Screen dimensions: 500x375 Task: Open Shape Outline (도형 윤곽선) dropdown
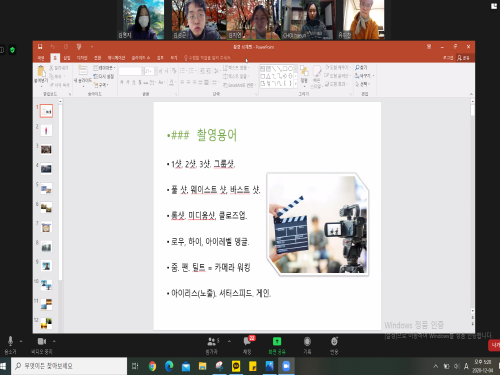337,76
